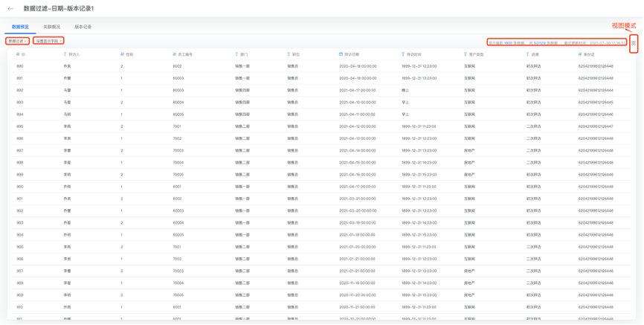Screen dimensions: 644x325
Task: Click the number type icon beside ID
Action: pos(18,54)
